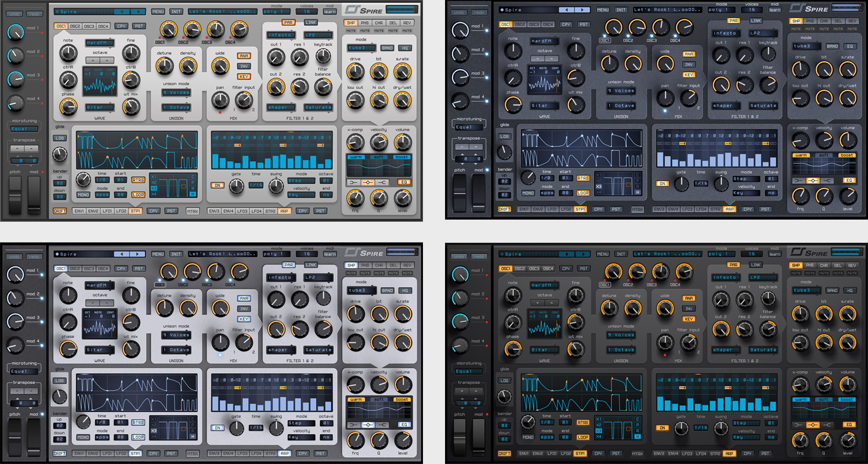This screenshot has height=464, width=868.
Task: Click transpose down arrow in bottom-left white skin
Action: (x=17, y=391)
